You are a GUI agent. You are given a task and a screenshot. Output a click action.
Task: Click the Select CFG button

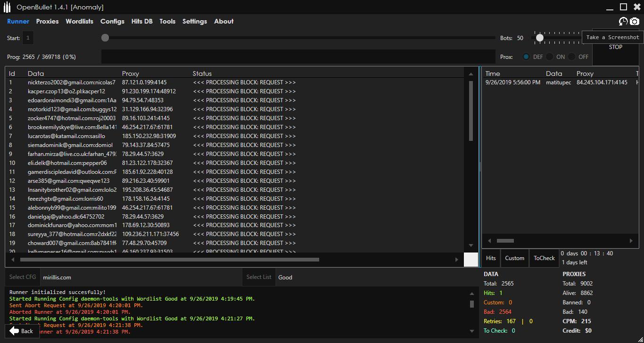tap(23, 277)
